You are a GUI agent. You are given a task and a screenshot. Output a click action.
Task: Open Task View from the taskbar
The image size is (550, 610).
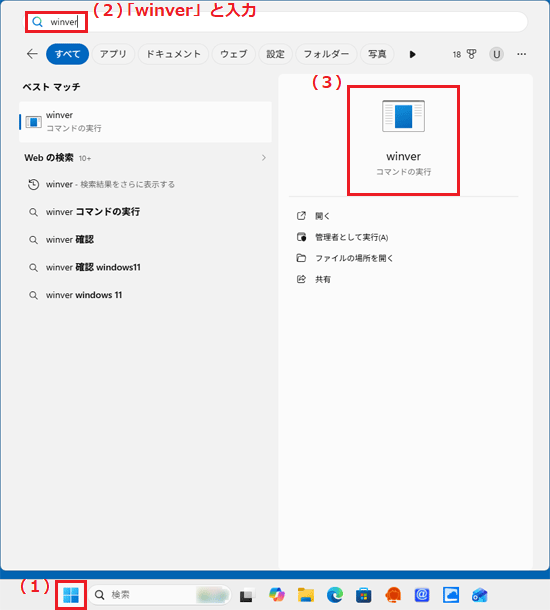247,595
